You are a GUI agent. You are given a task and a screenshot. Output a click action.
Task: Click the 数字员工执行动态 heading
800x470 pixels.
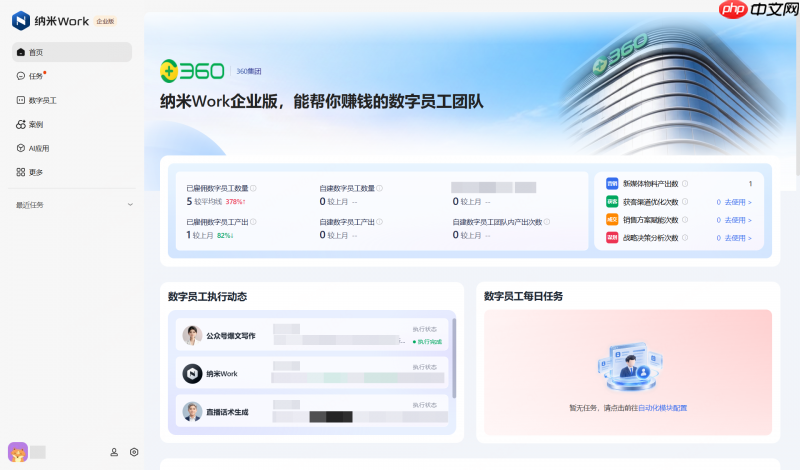pos(207,296)
